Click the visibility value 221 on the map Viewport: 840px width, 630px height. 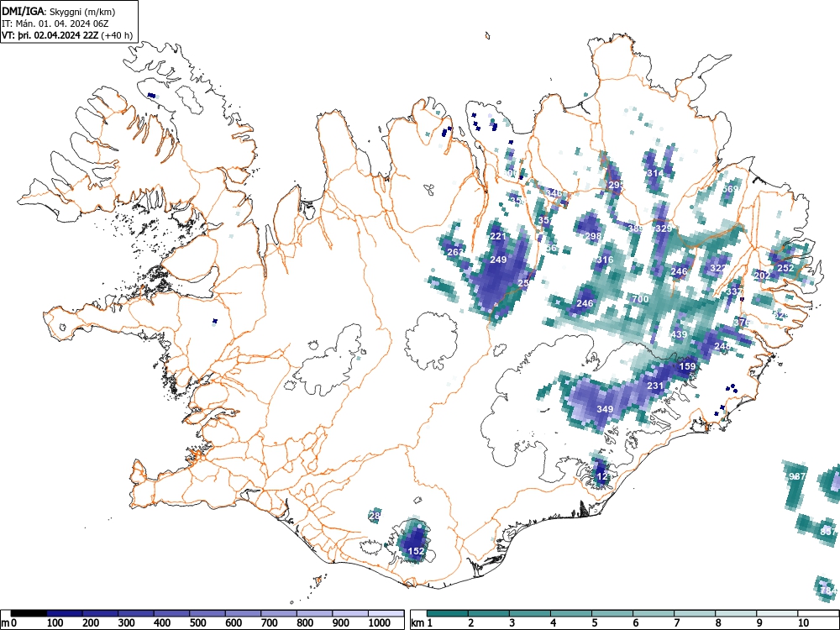498,236
